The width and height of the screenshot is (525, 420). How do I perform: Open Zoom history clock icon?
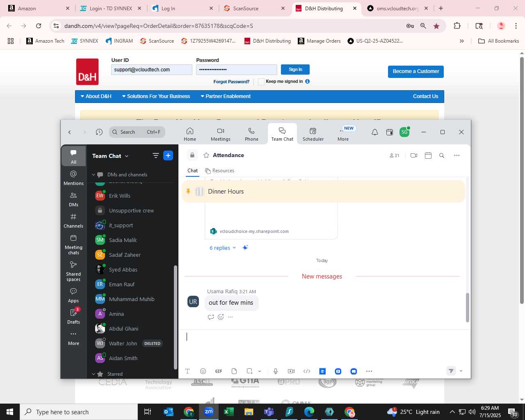[x=99, y=132]
